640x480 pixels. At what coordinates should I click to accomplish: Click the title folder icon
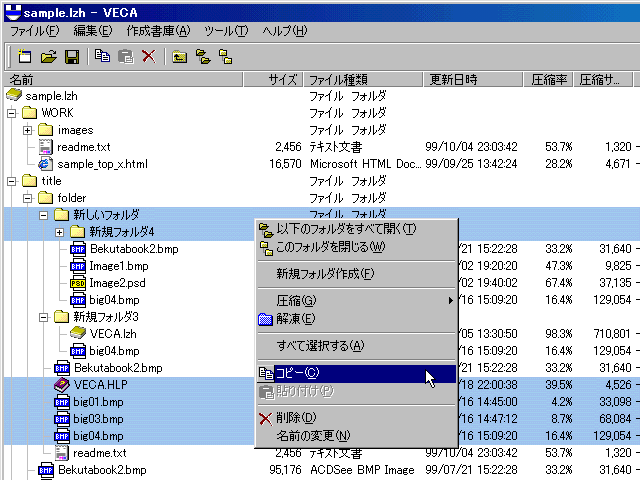click(x=29, y=181)
